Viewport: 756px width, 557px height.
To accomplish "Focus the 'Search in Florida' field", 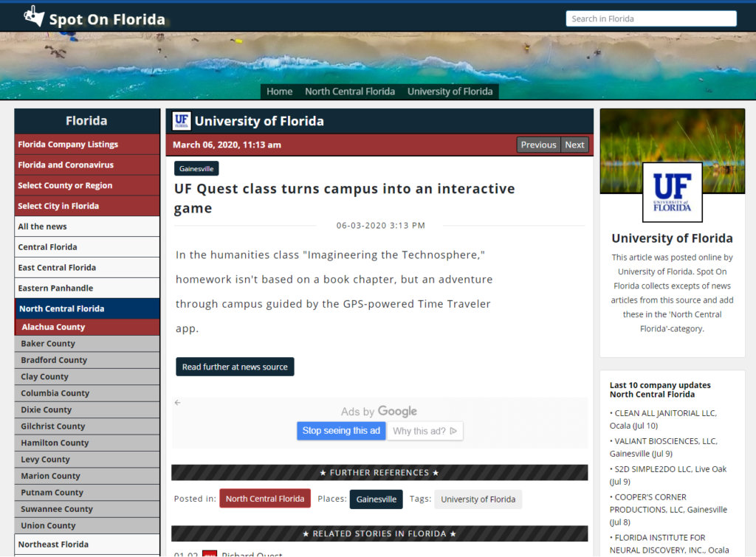I will coord(650,18).
